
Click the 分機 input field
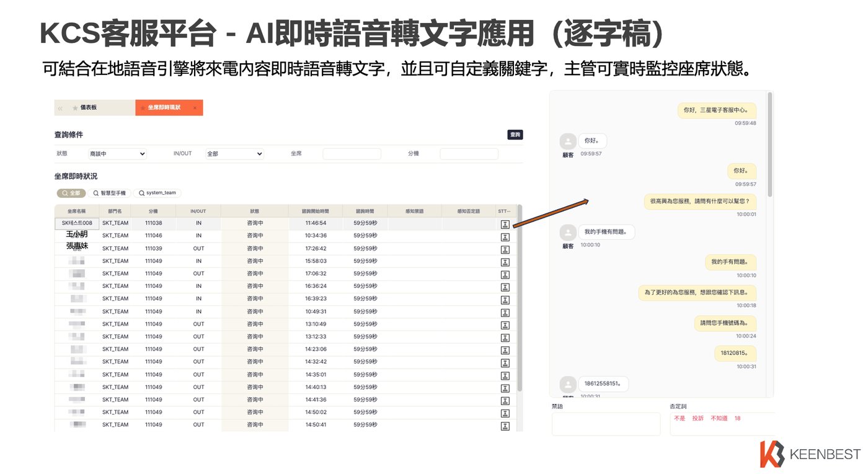tap(469, 154)
